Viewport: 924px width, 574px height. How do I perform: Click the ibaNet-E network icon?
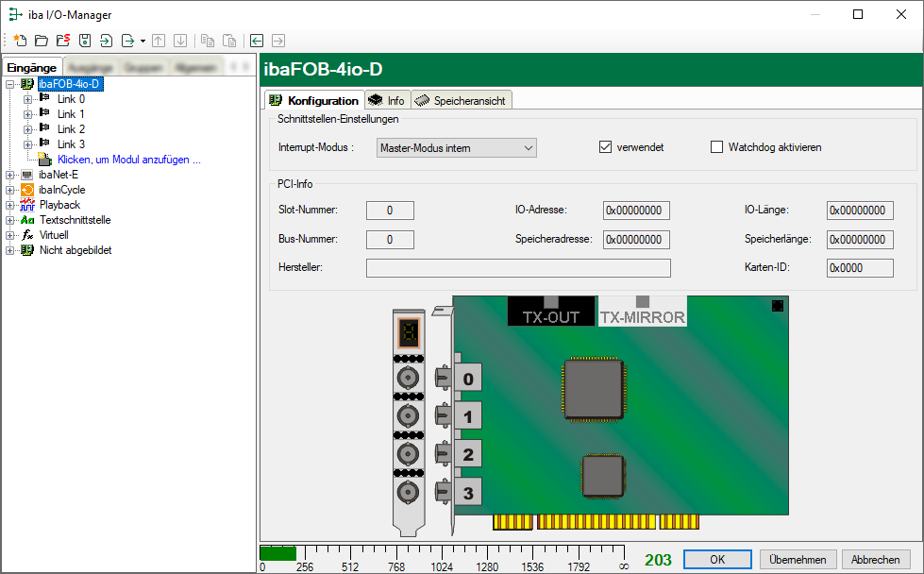point(27,175)
